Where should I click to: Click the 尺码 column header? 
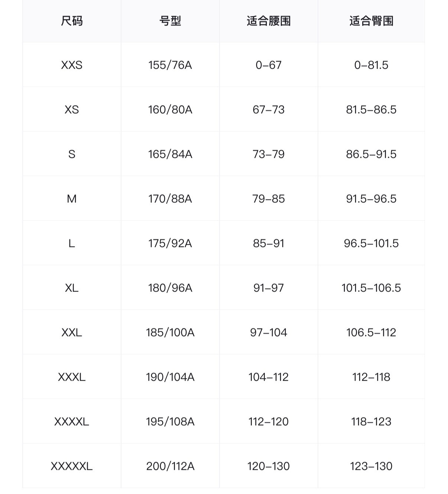coord(72,21)
